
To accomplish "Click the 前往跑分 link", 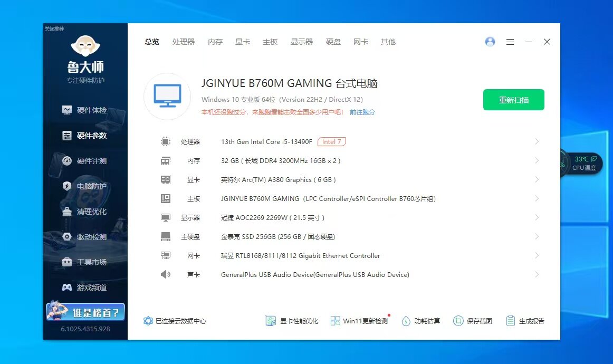I will point(362,112).
